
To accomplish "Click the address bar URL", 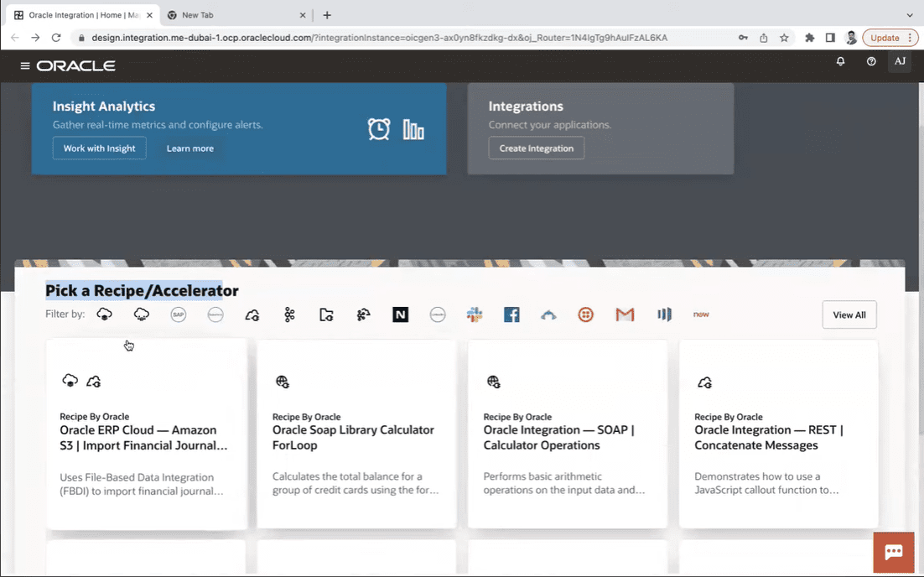I will click(x=380, y=38).
